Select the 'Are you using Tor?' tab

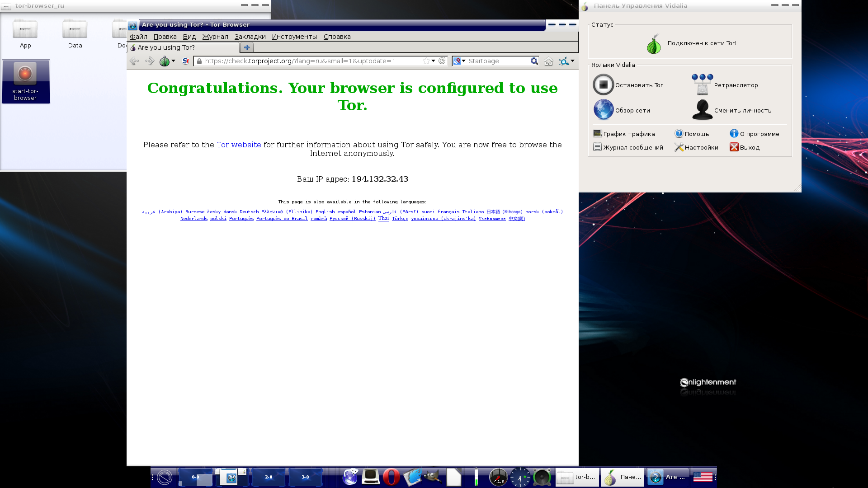tap(183, 47)
